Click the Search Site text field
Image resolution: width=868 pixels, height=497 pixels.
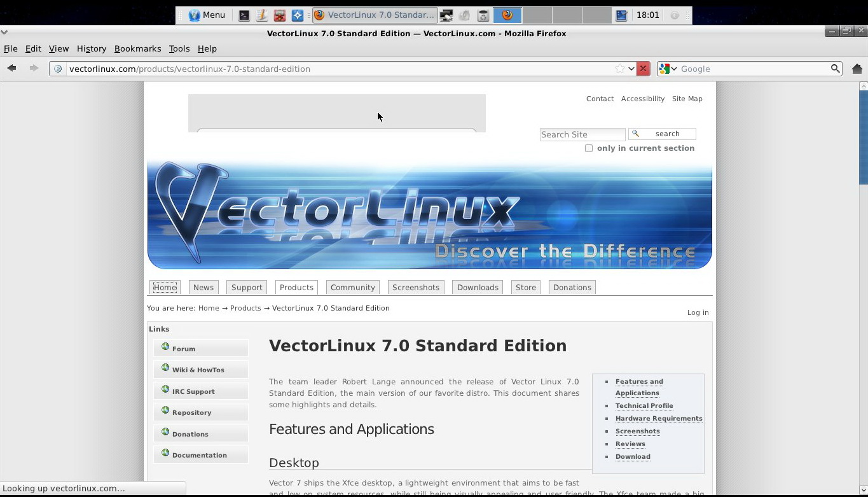tap(582, 134)
